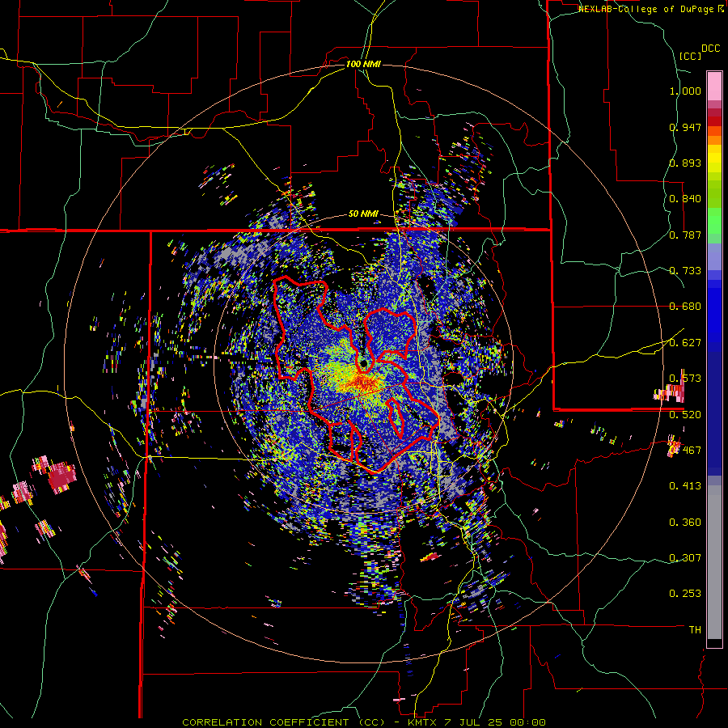Pick the light pink top segment of color bar
Viewport: 728px width, 728px height.
pyautogui.click(x=714, y=86)
